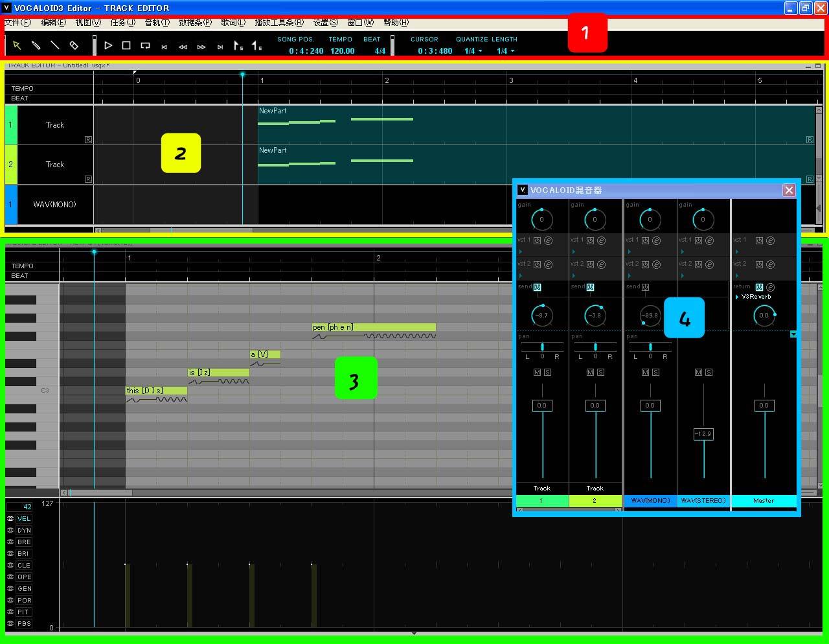Toggle the eye icon beside PIT
The width and height of the screenshot is (829, 644).
pyautogui.click(x=10, y=612)
